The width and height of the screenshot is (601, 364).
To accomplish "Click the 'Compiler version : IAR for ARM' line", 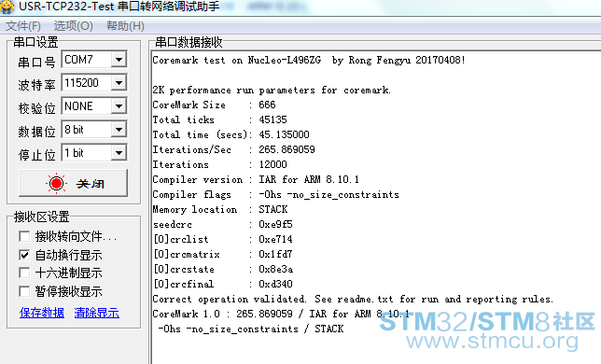I will click(256, 179).
